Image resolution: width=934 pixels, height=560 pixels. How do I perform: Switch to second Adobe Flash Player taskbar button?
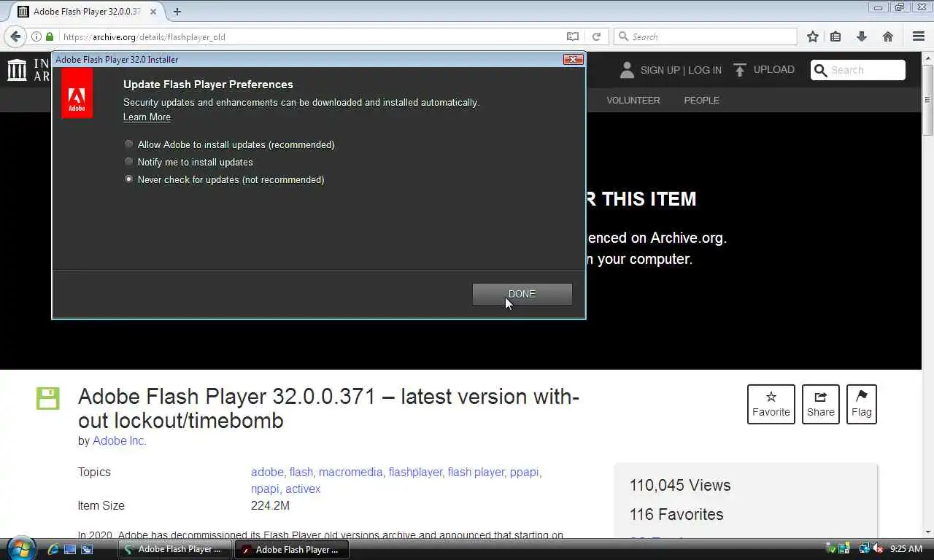click(x=292, y=549)
